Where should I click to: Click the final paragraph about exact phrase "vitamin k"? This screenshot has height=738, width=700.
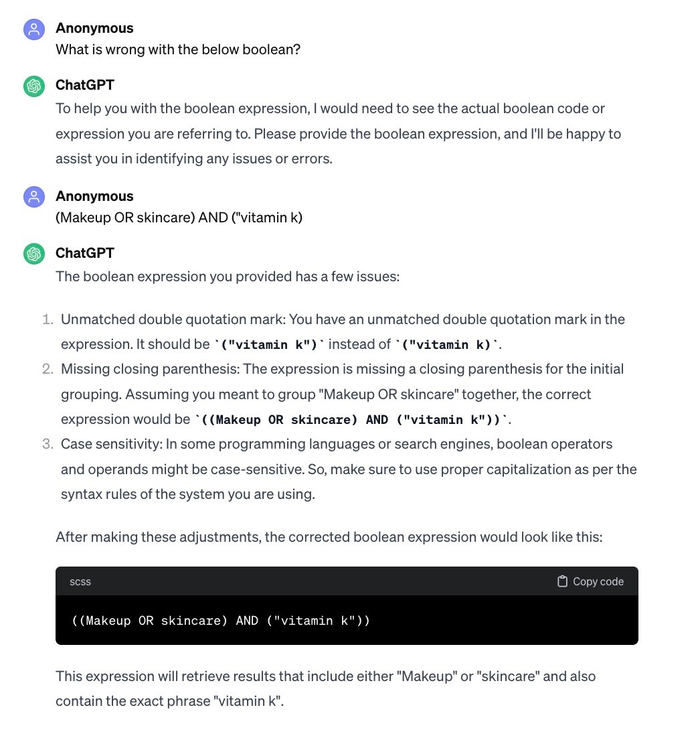[325, 688]
